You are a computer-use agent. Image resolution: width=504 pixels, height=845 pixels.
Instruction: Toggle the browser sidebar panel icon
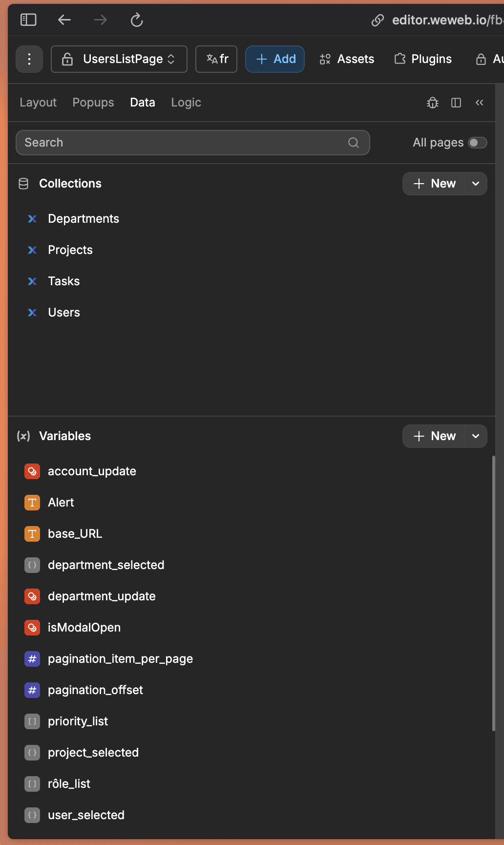click(28, 20)
